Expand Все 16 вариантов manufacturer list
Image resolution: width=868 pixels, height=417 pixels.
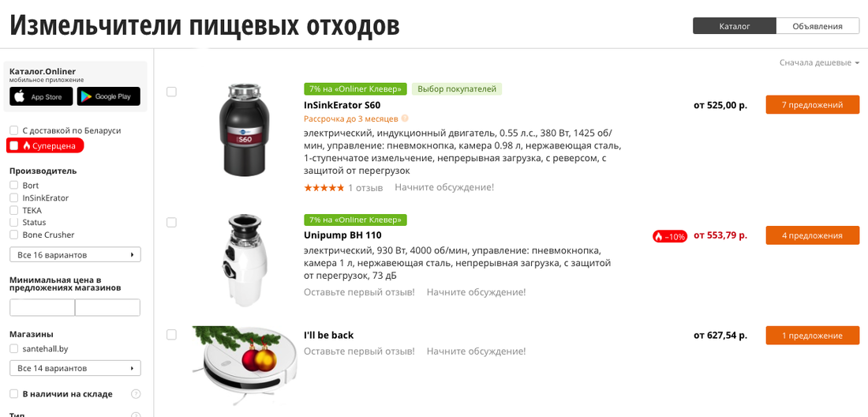(x=75, y=255)
